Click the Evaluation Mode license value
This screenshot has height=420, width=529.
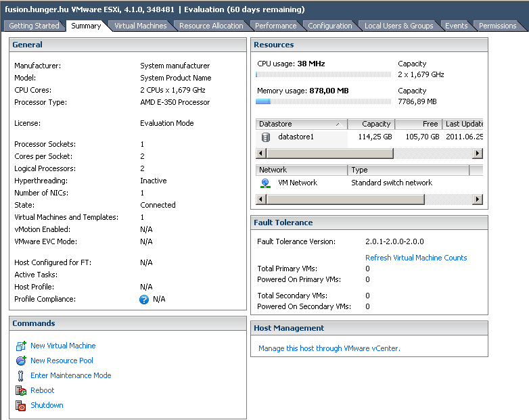click(167, 123)
